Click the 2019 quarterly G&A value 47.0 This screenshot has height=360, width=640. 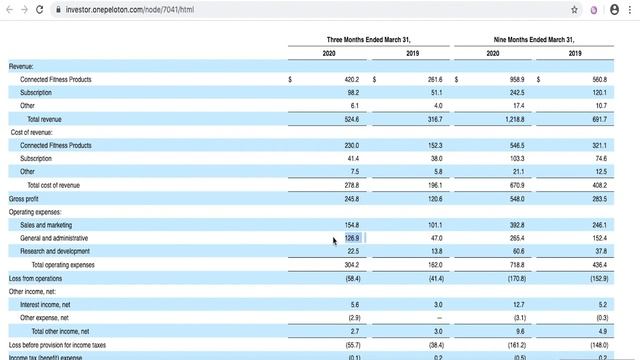point(436,238)
